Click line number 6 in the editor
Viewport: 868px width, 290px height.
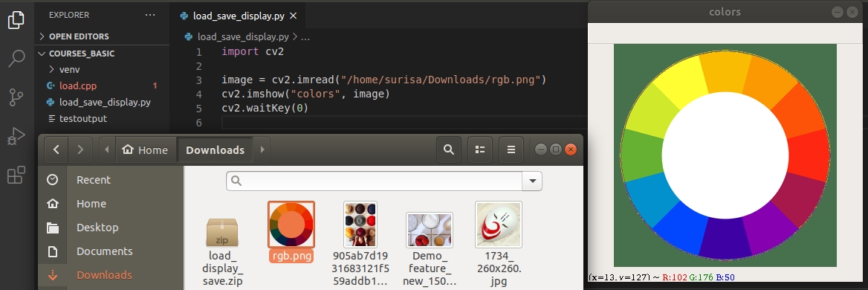[198, 122]
